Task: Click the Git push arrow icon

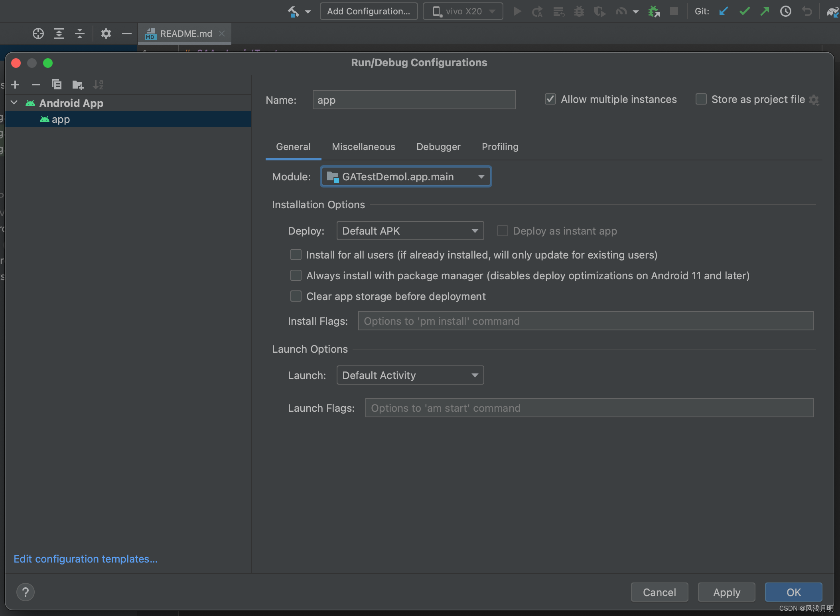Action: click(765, 11)
